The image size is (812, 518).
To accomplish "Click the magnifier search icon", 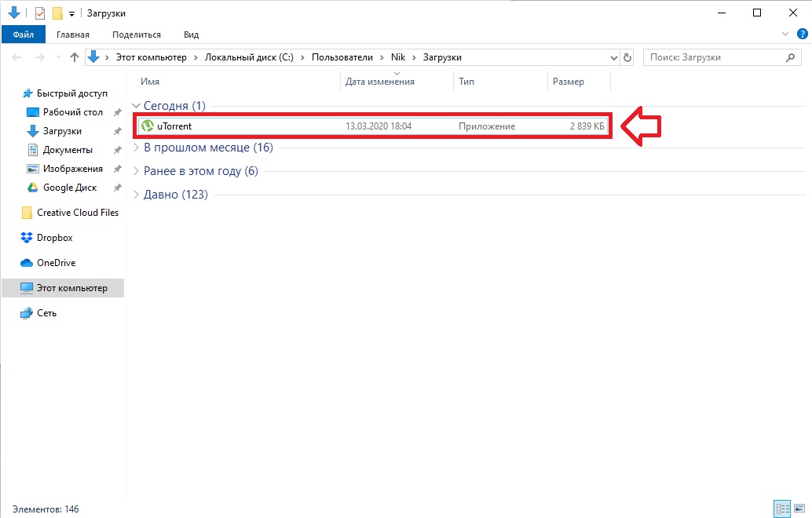I will pyautogui.click(x=790, y=57).
